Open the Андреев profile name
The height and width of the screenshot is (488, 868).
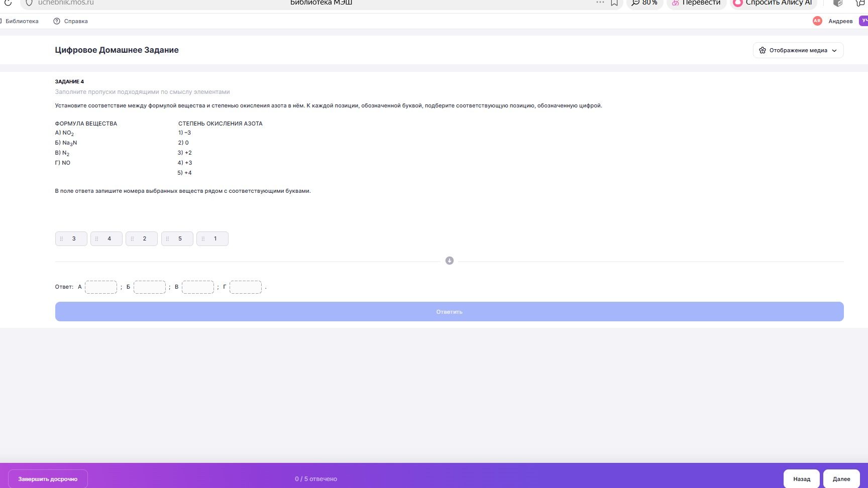coord(840,21)
